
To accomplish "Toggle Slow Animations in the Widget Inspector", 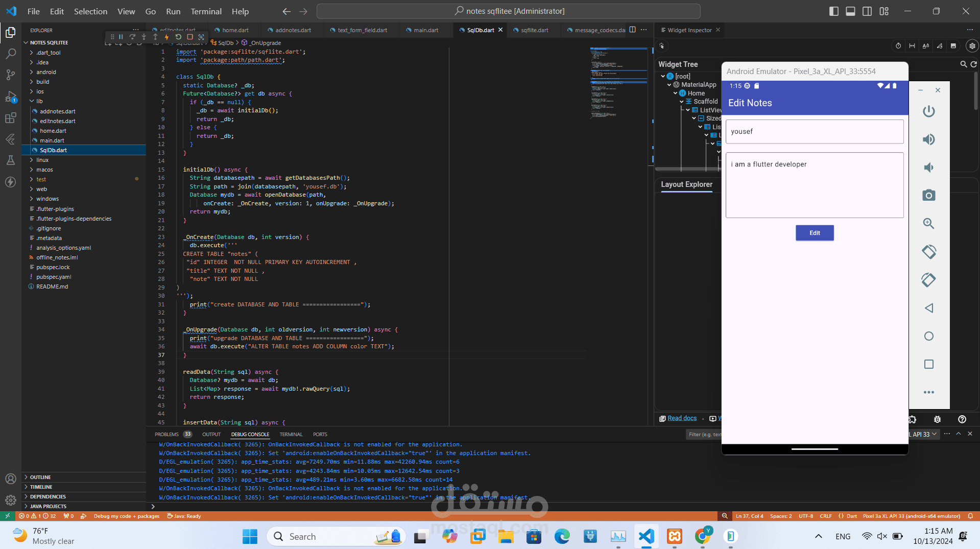I will click(898, 46).
